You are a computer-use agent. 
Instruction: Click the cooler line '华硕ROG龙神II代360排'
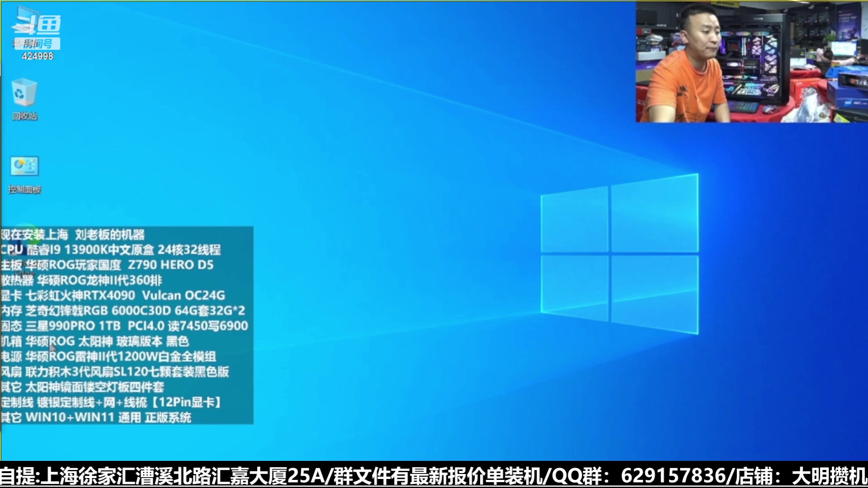click(x=99, y=280)
